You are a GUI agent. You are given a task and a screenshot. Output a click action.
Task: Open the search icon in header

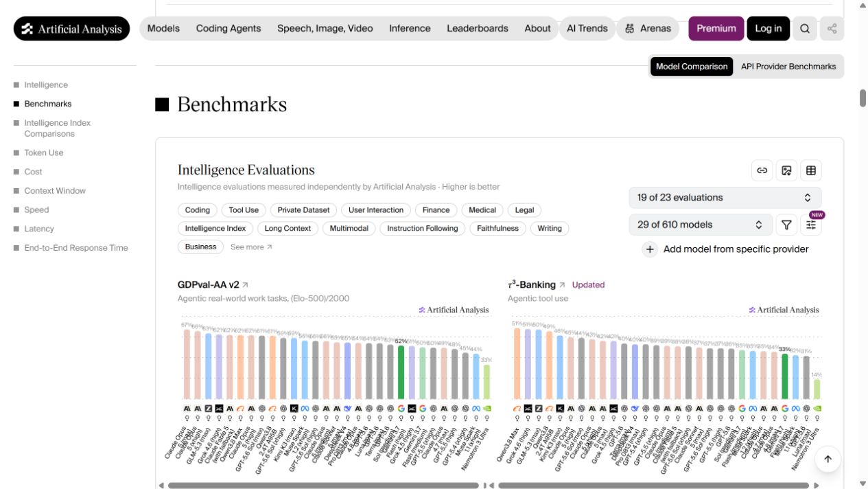pyautogui.click(x=805, y=29)
